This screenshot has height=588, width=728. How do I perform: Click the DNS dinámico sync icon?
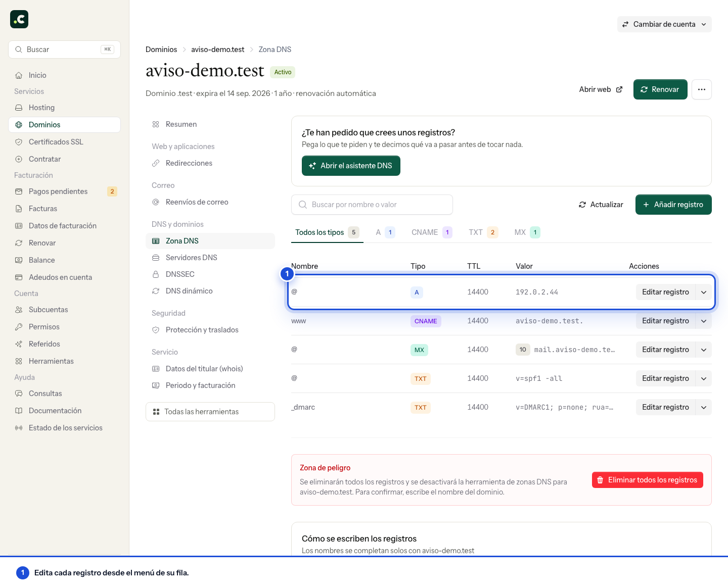(x=156, y=291)
